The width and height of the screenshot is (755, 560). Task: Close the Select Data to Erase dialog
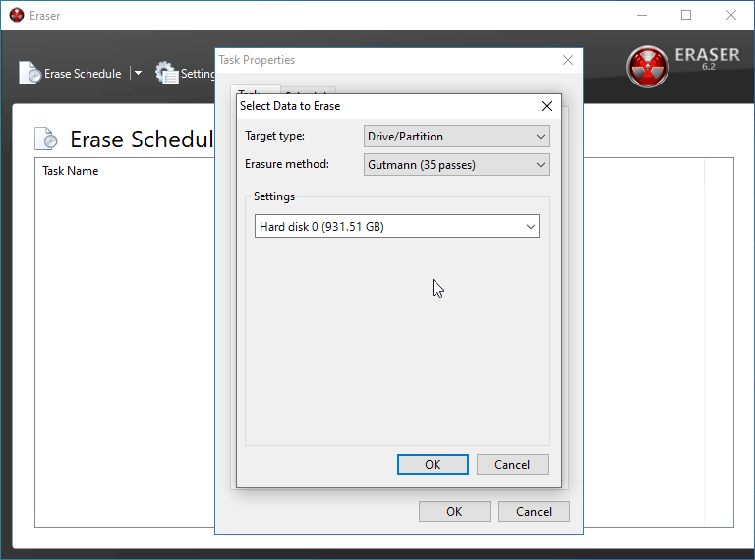click(x=546, y=106)
